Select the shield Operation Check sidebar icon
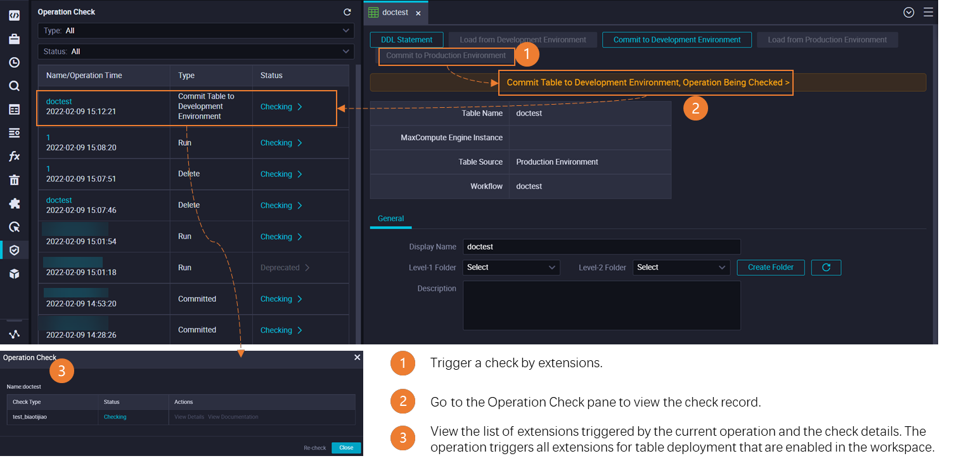Screen dimensions: 980x463 (14, 250)
